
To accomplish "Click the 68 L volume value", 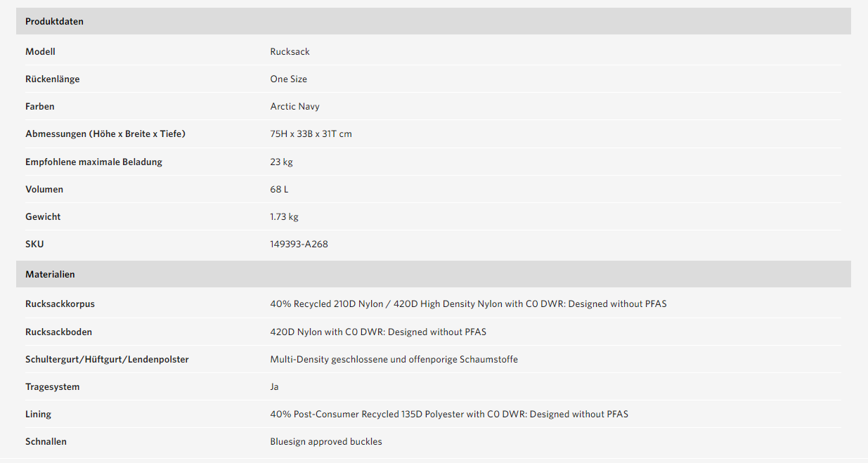I will coord(279,190).
